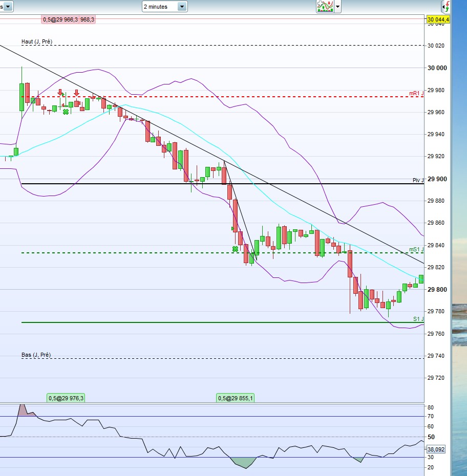Click the RSI value box 38,092
The width and height of the screenshot is (467, 476).
pyautogui.click(x=436, y=449)
